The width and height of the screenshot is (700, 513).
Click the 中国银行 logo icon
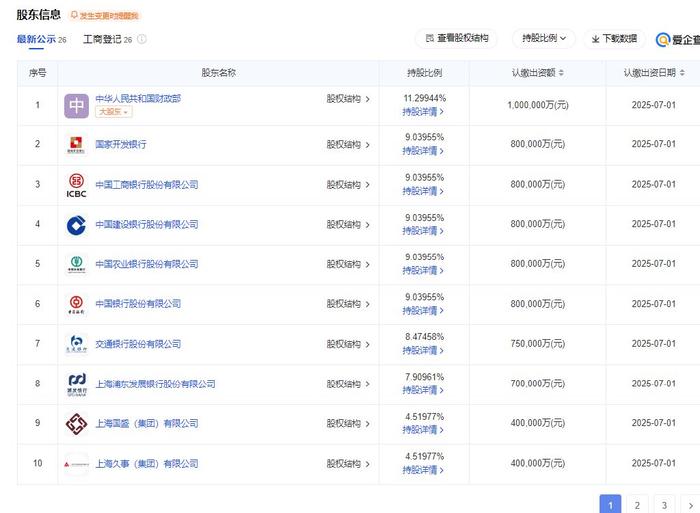pos(76,304)
